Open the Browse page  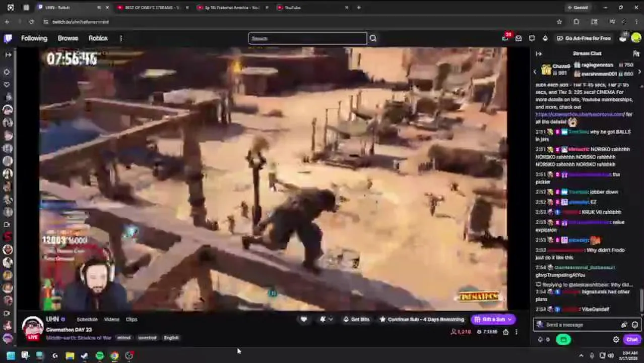click(x=68, y=38)
